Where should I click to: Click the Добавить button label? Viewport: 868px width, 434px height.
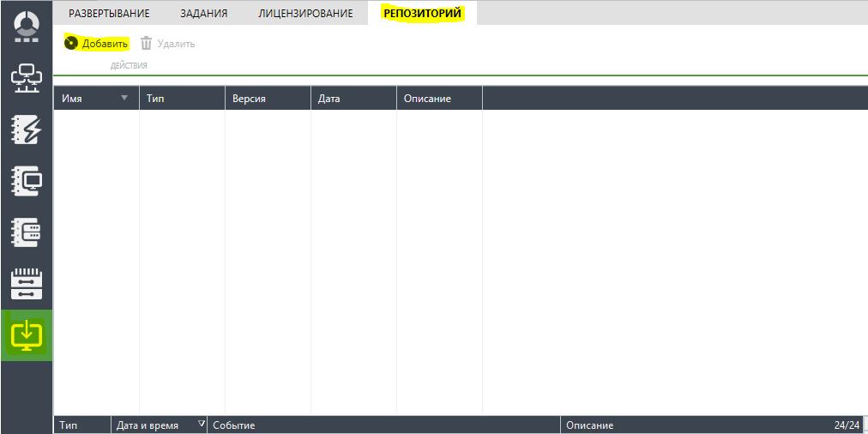pyautogui.click(x=105, y=44)
